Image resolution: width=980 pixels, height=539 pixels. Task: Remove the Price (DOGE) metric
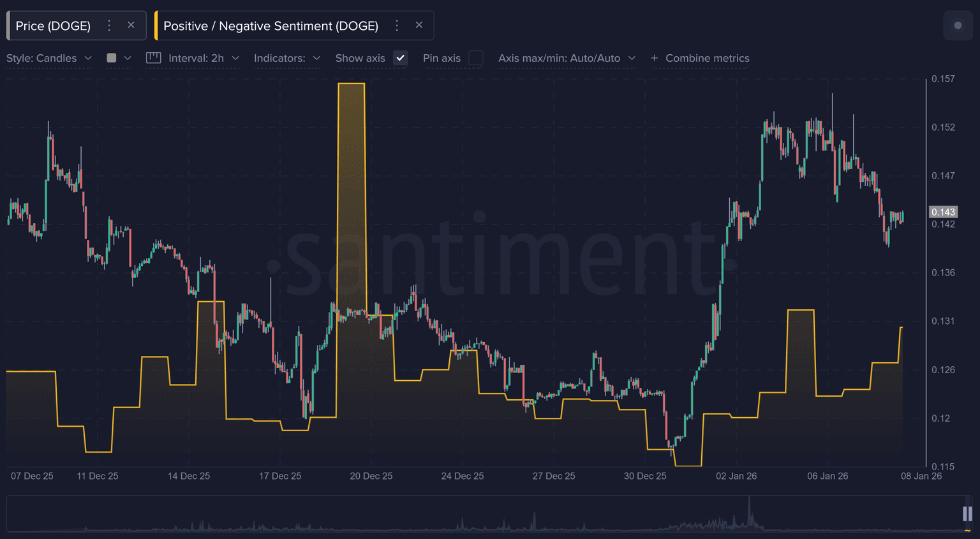point(131,26)
